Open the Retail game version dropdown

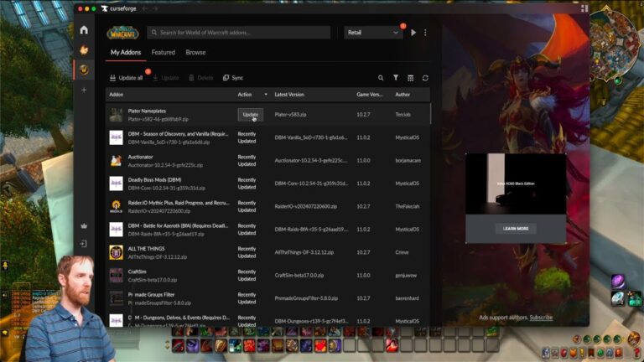(372, 33)
